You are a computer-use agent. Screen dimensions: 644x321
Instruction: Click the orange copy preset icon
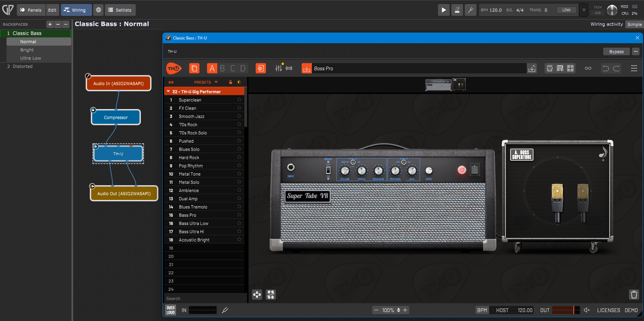coord(194,69)
